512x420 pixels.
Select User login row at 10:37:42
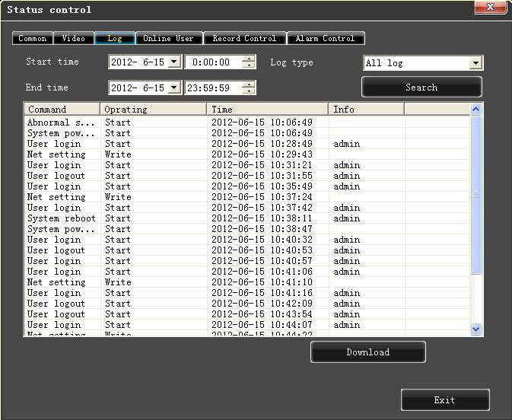pos(246,208)
